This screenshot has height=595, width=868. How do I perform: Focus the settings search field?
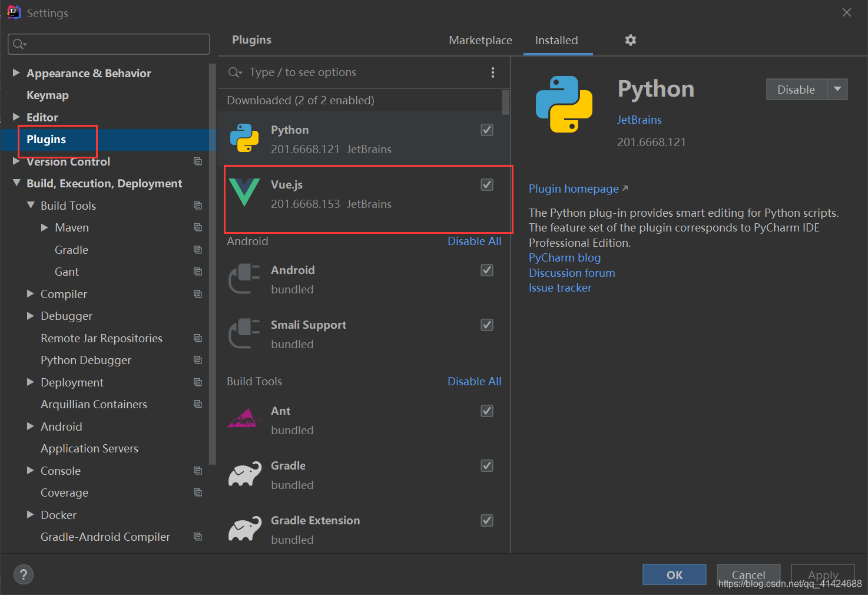109,44
